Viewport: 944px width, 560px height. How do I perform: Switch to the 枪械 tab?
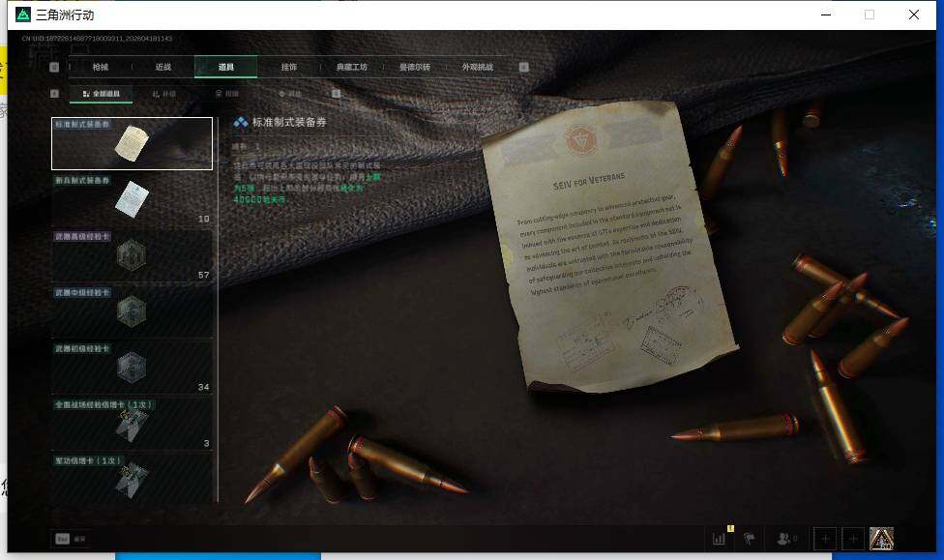pyautogui.click(x=101, y=68)
